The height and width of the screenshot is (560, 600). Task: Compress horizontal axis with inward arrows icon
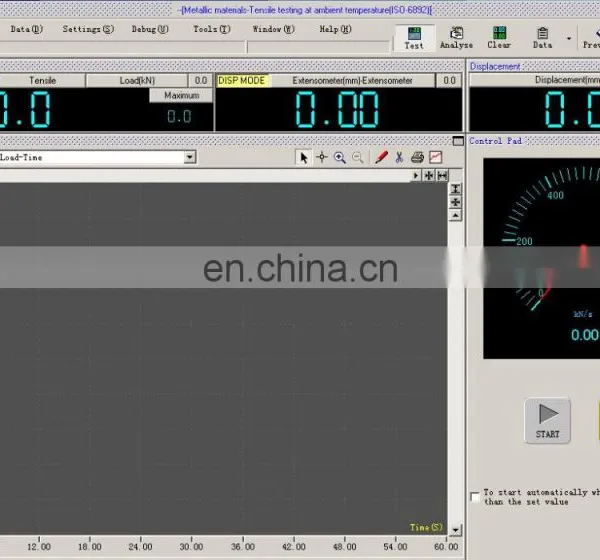429,176
